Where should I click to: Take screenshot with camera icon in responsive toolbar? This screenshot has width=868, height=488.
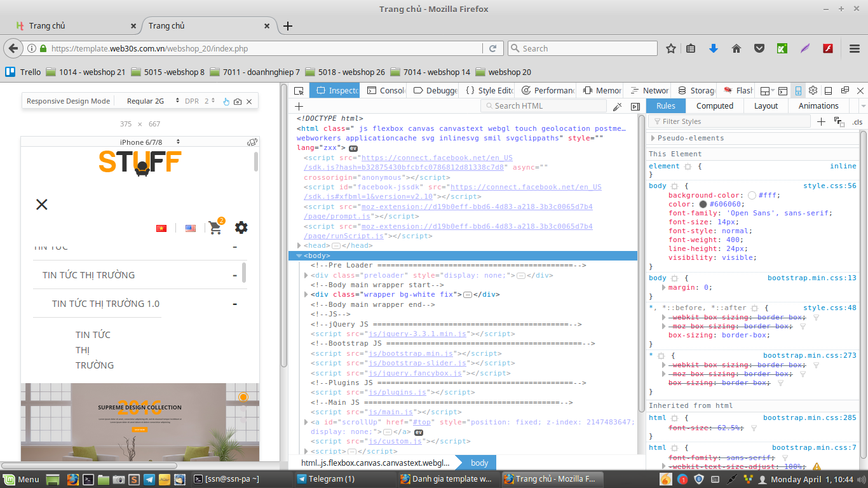point(238,102)
